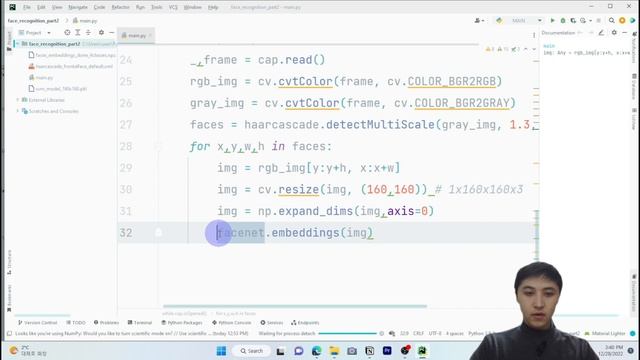Open haarcascade_frontalface_default.xml file in the Project tree
The width and height of the screenshot is (640, 360).
tap(71, 66)
